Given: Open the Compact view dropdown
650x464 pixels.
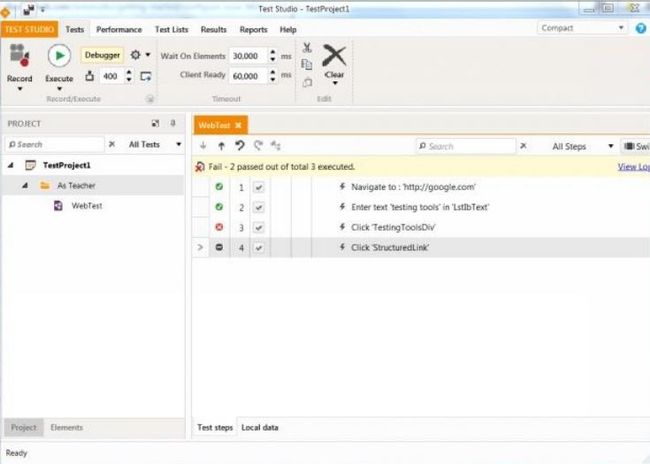Looking at the screenshot, I should (x=582, y=28).
